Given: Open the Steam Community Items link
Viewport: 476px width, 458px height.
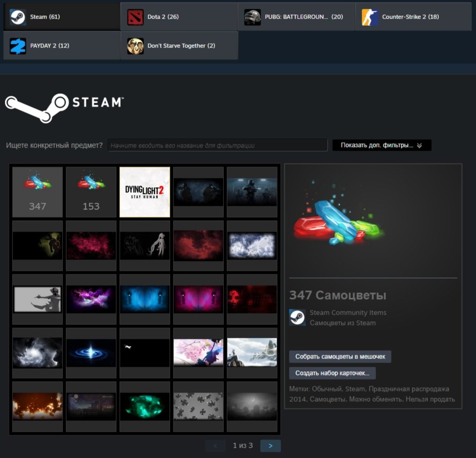Looking at the screenshot, I should click(x=348, y=313).
